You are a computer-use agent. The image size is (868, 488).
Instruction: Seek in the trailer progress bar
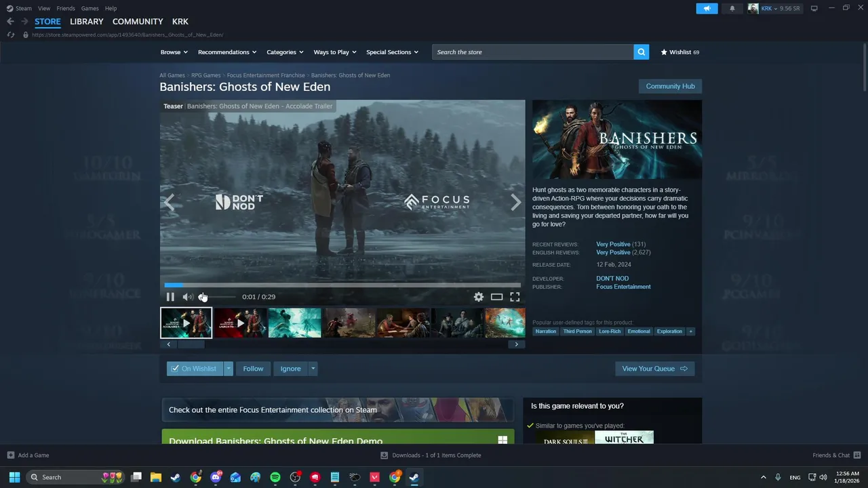[x=342, y=285]
